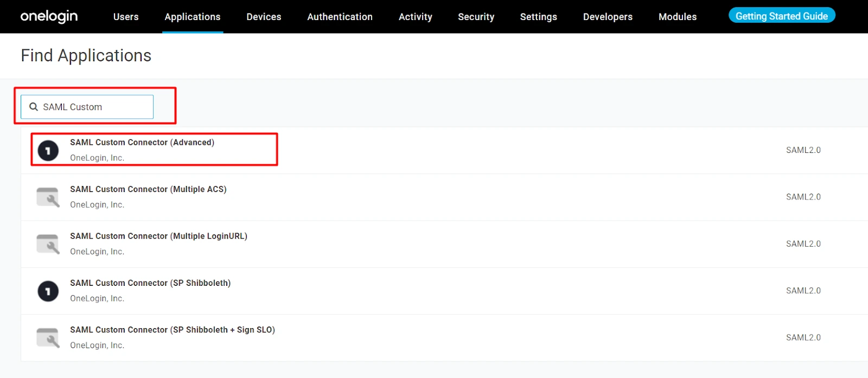This screenshot has width=868, height=378.
Task: Select SAML Custom Connector (Advanced)
Action: (142, 142)
